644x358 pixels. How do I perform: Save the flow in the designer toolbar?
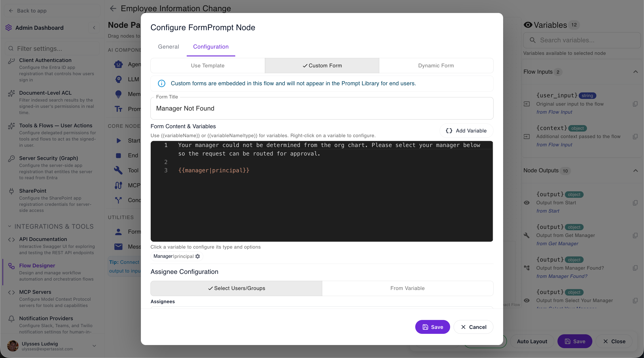tap(575, 341)
